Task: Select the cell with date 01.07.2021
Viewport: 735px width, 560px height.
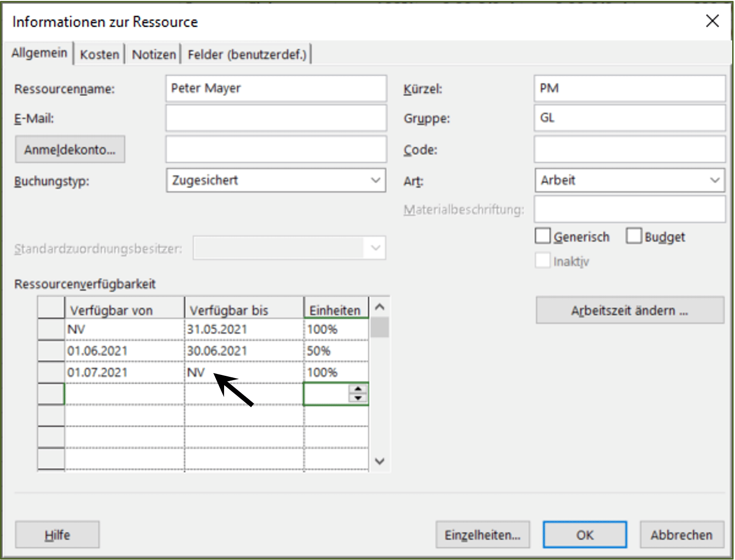Action: [x=124, y=373]
